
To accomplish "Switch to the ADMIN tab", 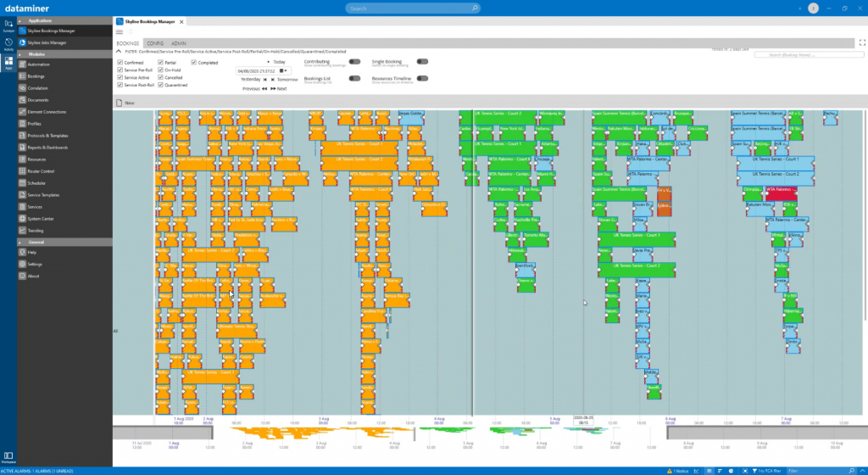I will click(x=179, y=42).
